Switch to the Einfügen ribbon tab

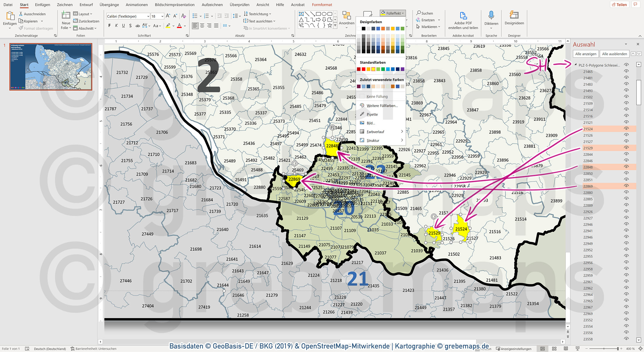click(42, 5)
